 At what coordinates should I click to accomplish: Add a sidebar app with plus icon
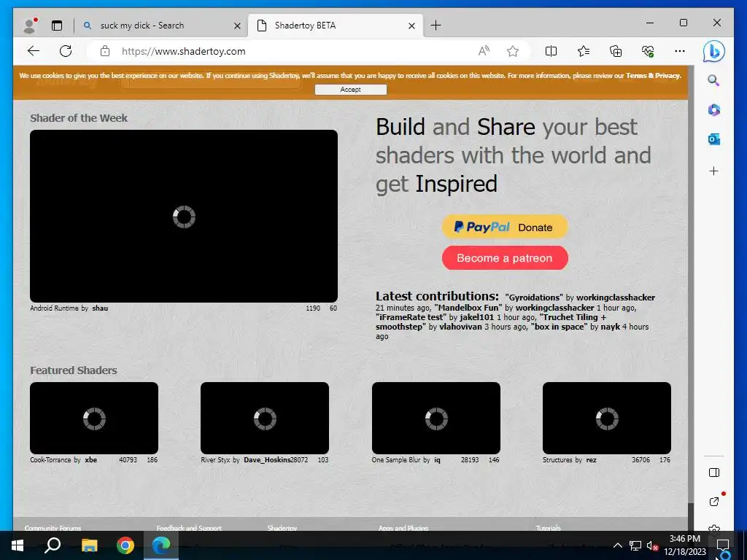click(x=713, y=171)
